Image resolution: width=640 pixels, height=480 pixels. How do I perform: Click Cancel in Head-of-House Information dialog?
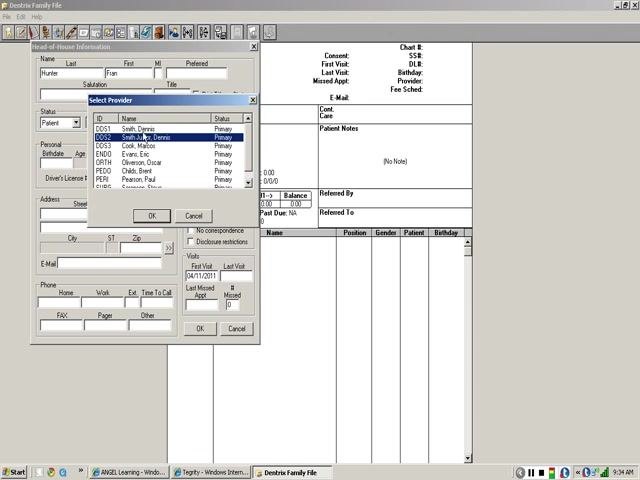[x=237, y=329]
